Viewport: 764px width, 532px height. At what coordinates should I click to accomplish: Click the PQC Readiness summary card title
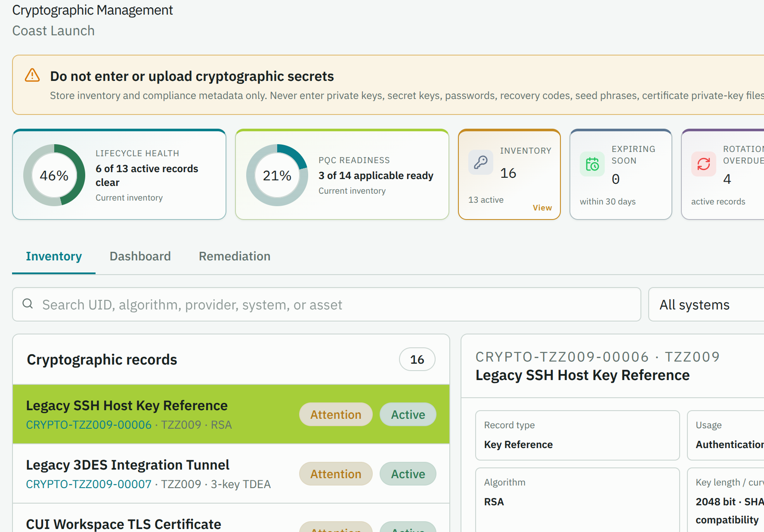pyautogui.click(x=354, y=160)
